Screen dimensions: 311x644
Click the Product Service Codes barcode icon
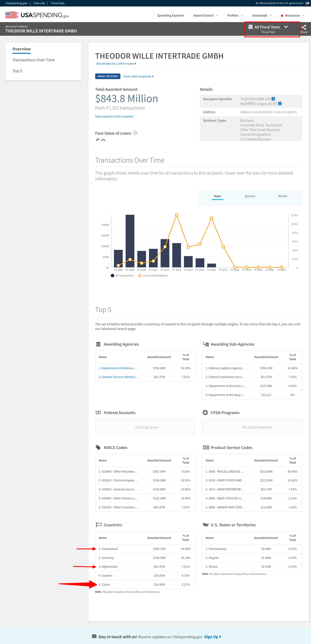(206, 448)
